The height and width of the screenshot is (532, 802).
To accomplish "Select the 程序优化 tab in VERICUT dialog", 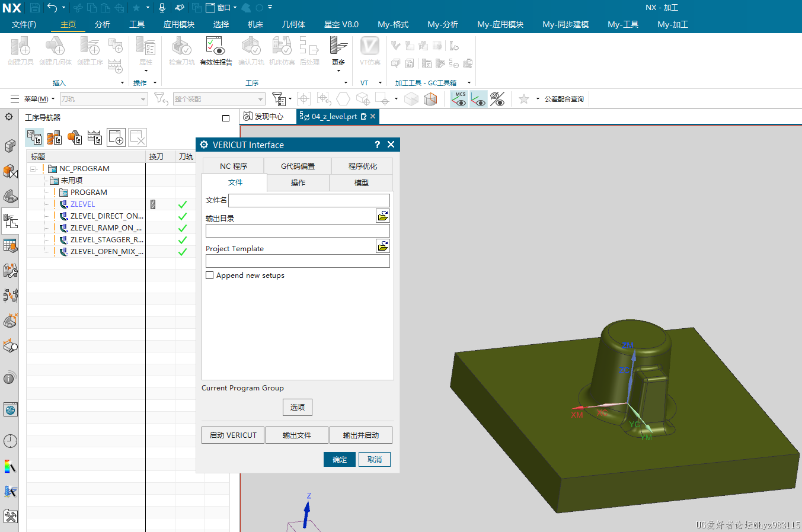I will pyautogui.click(x=362, y=166).
